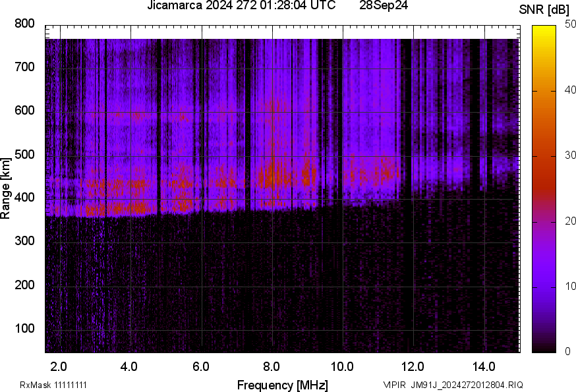Select the 'Frequency [MHz]' x-axis label

click(282, 385)
